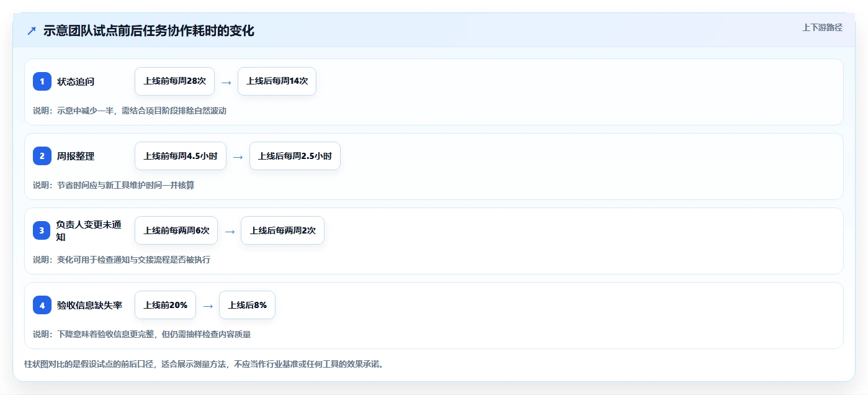
Task: Select the 上线前每周28次 chip
Action: click(174, 81)
